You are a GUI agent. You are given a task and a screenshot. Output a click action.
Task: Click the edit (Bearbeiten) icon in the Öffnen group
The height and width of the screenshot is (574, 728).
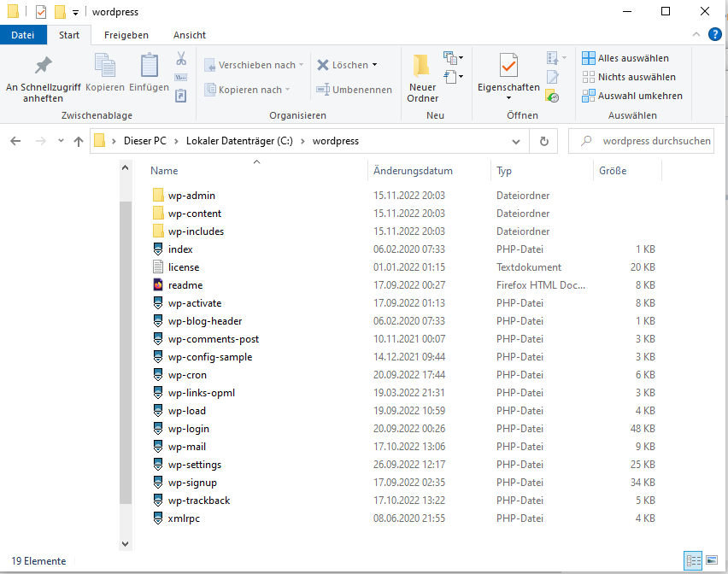(553, 77)
